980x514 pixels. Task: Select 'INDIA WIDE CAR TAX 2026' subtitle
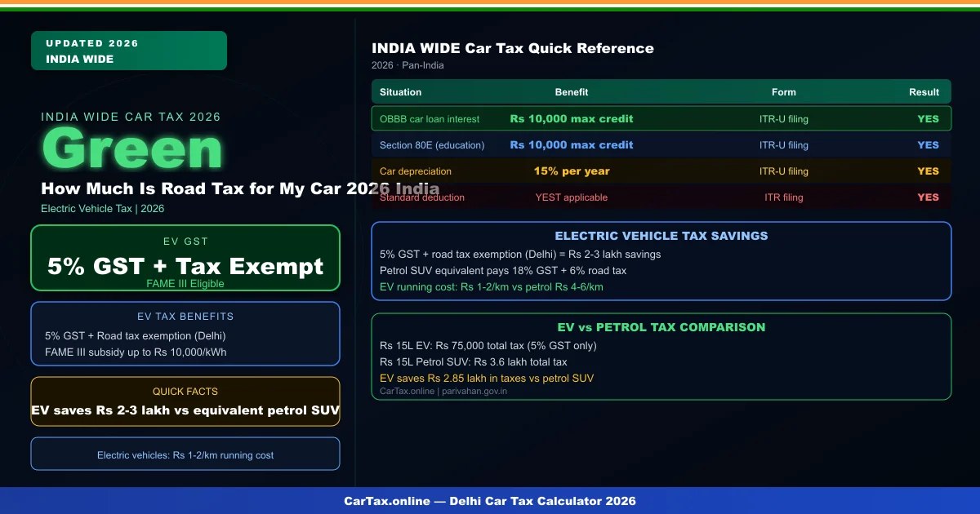pos(131,117)
